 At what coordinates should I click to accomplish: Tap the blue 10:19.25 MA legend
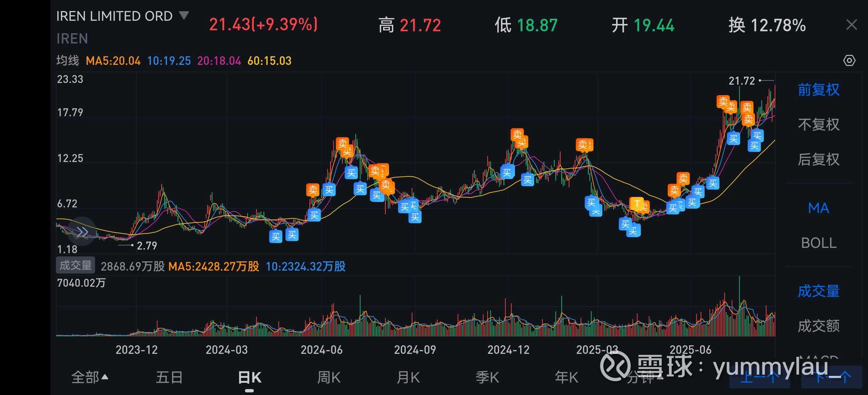169,61
